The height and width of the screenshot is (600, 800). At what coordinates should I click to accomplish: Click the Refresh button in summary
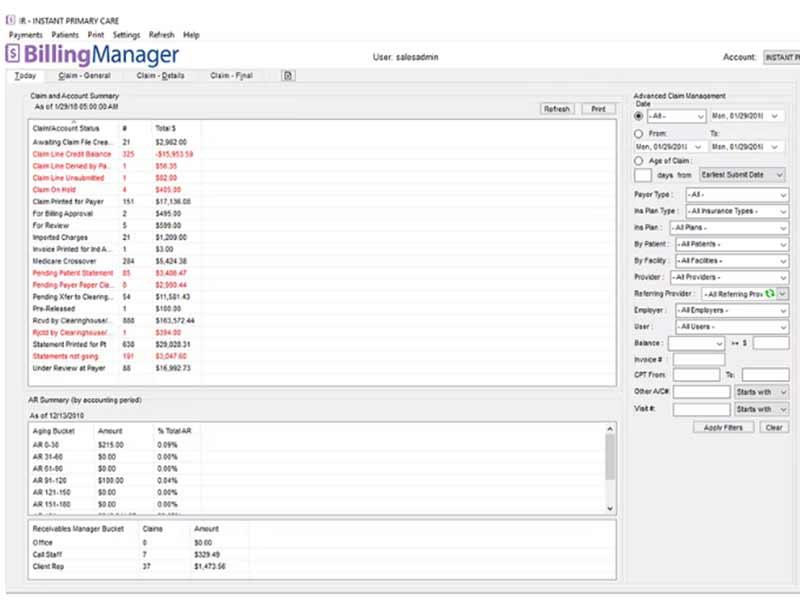pyautogui.click(x=557, y=109)
